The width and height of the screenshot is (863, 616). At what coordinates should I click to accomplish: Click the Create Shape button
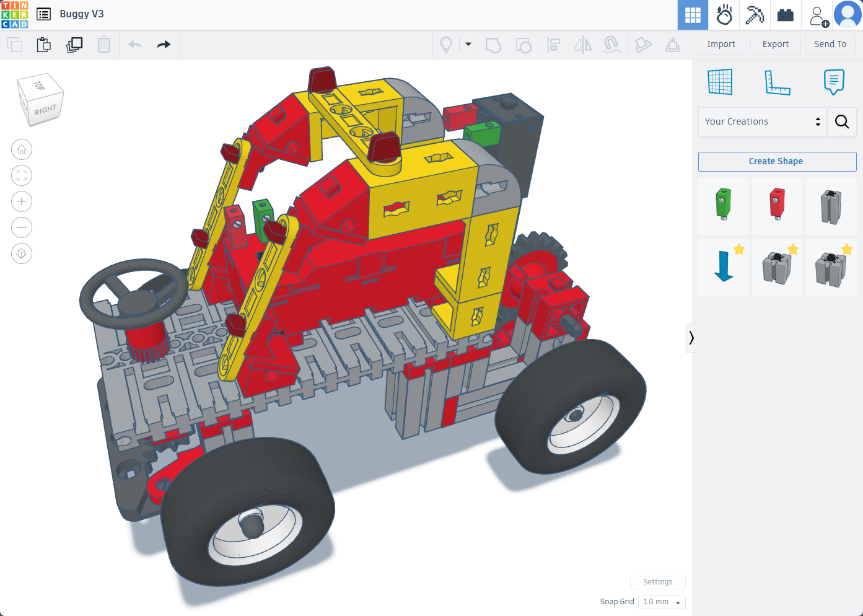(777, 161)
